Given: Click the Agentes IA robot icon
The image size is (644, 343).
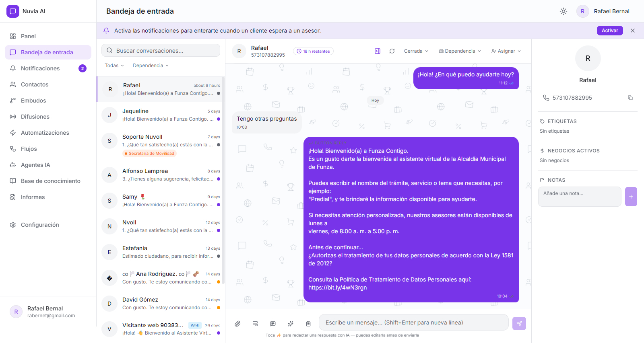Looking at the screenshot, I should (13, 165).
